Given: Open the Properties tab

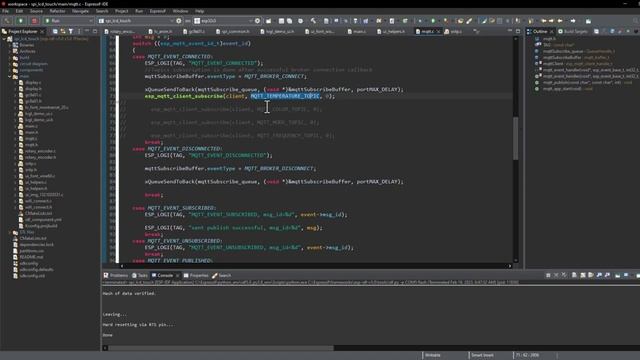Looking at the screenshot, I should (x=196, y=276).
